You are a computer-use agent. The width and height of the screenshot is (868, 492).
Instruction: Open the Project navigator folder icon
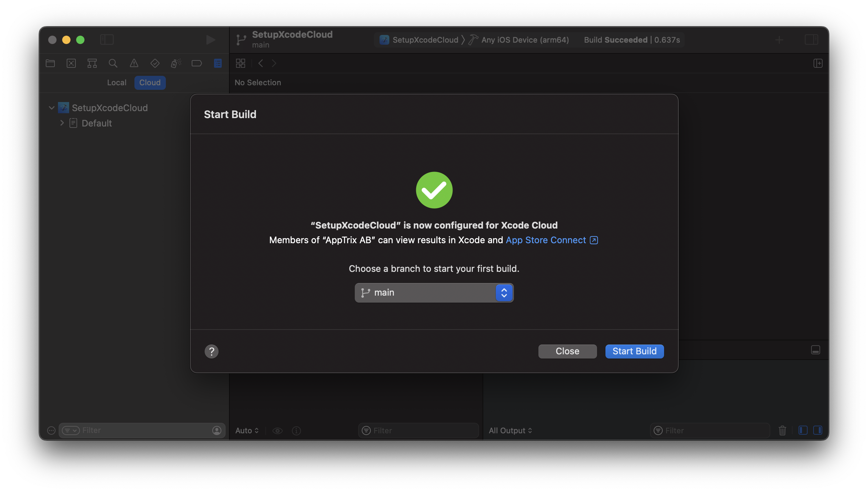point(50,63)
